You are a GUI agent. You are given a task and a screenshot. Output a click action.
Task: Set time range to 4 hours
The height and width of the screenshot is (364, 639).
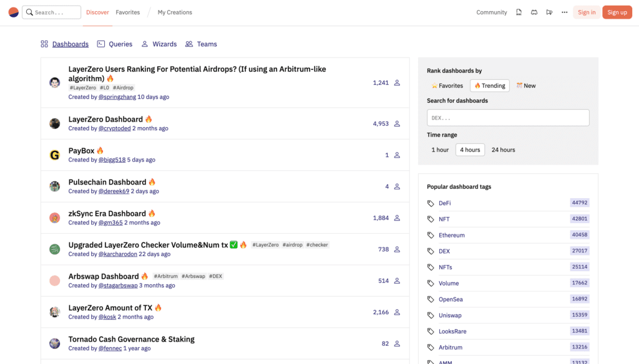(470, 150)
